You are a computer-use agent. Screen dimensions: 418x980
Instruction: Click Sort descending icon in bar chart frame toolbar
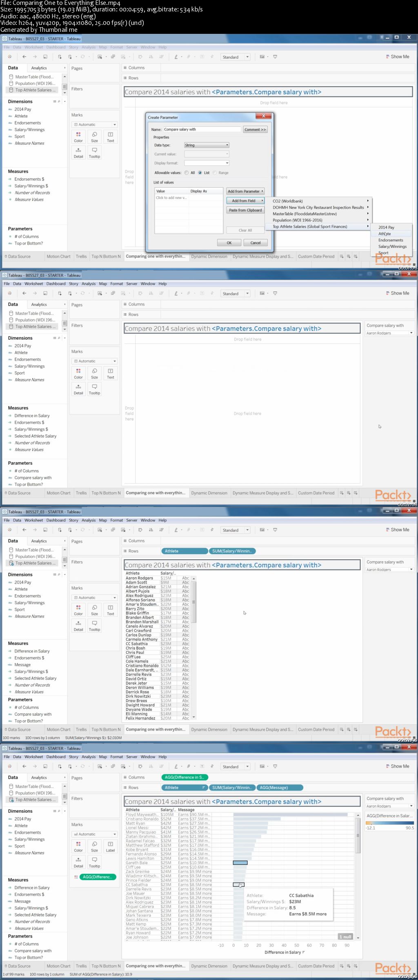pos(161,766)
